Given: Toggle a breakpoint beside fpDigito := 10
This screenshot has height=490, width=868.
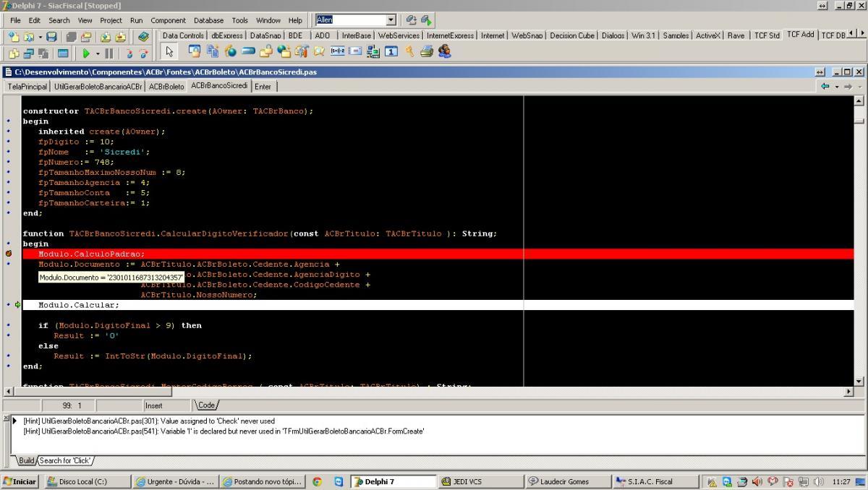Looking at the screenshot, I should (9, 142).
